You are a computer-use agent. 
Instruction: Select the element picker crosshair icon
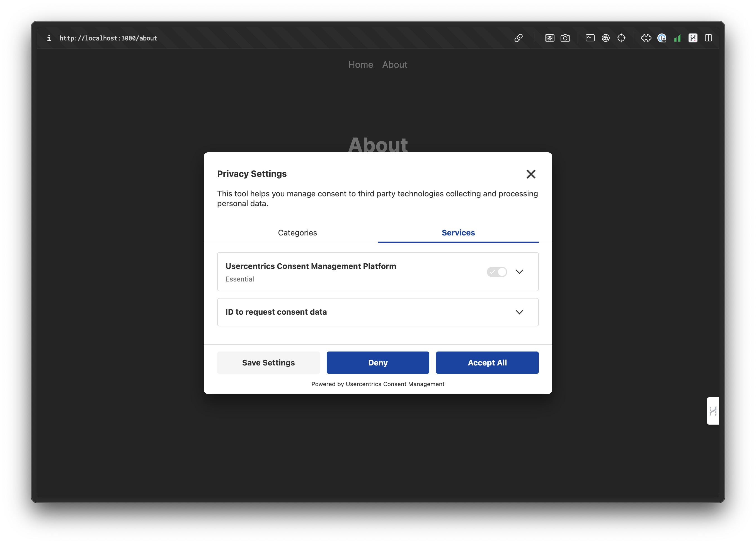(x=621, y=38)
